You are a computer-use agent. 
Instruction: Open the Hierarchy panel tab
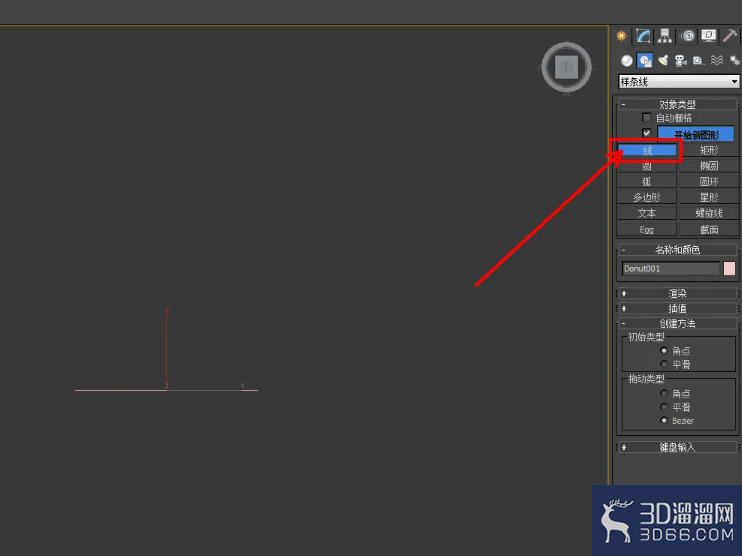665,36
